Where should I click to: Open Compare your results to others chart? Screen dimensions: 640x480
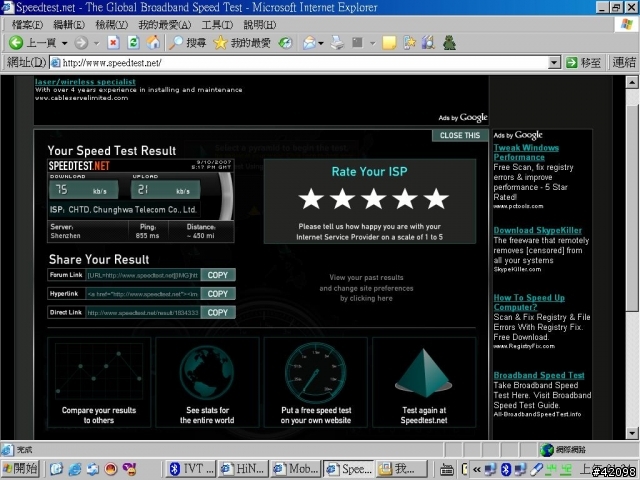tap(99, 382)
